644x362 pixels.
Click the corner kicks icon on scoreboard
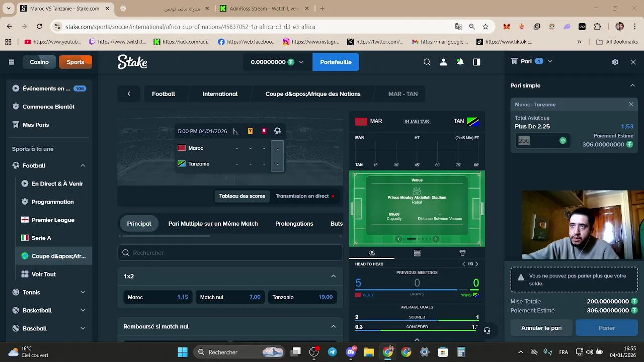pos(236,131)
